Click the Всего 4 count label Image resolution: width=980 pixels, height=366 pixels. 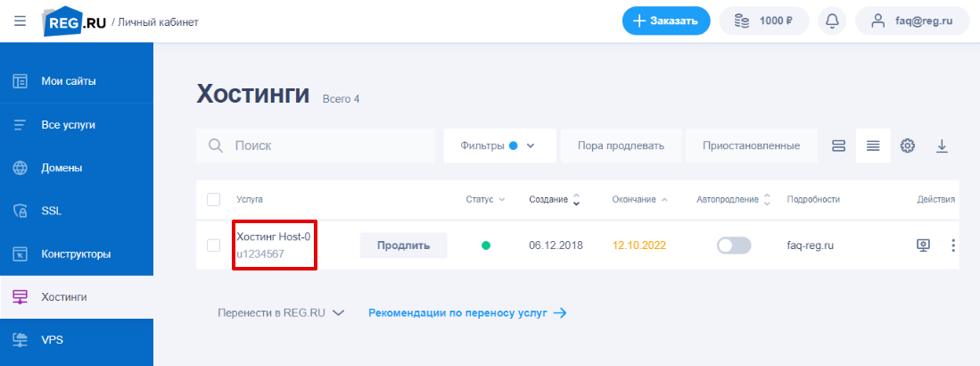pyautogui.click(x=341, y=99)
